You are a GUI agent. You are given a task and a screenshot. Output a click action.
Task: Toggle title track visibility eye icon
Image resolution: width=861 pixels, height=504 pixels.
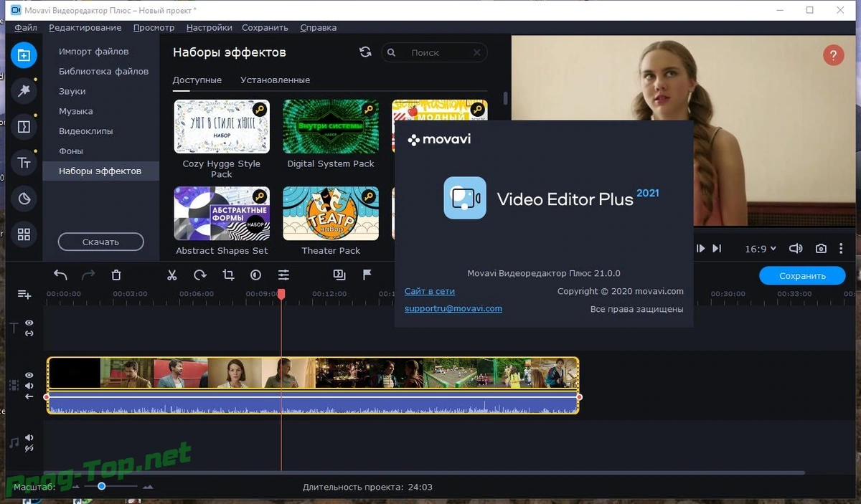(x=29, y=323)
